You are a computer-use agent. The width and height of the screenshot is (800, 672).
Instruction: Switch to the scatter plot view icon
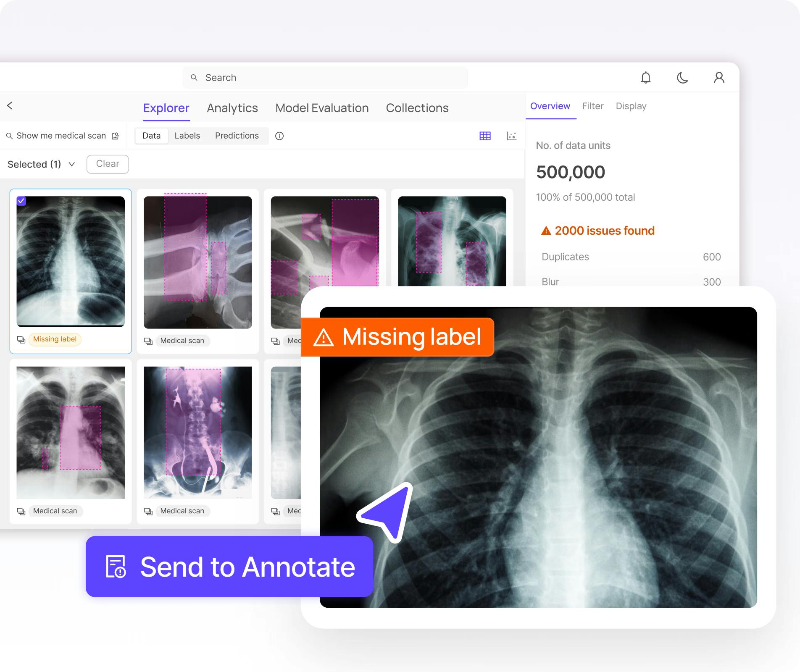(x=511, y=136)
